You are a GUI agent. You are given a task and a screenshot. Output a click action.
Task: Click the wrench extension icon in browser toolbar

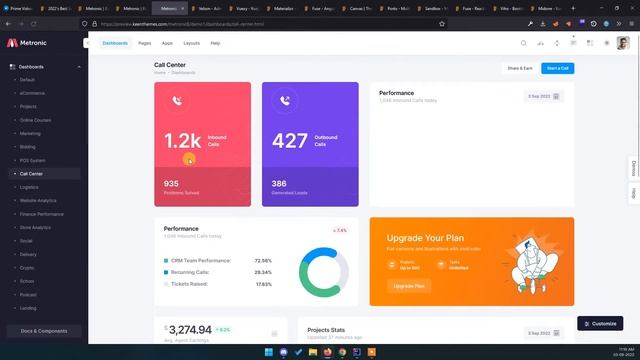tap(530, 24)
